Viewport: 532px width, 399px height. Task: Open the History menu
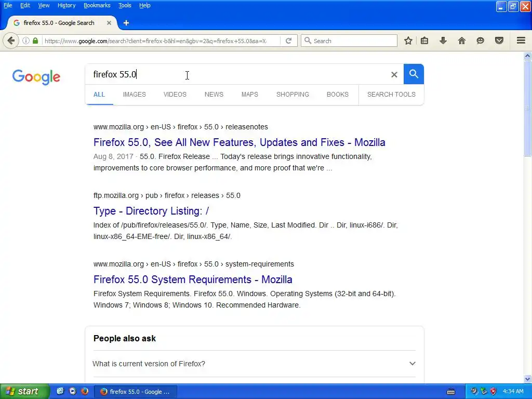tap(66, 5)
